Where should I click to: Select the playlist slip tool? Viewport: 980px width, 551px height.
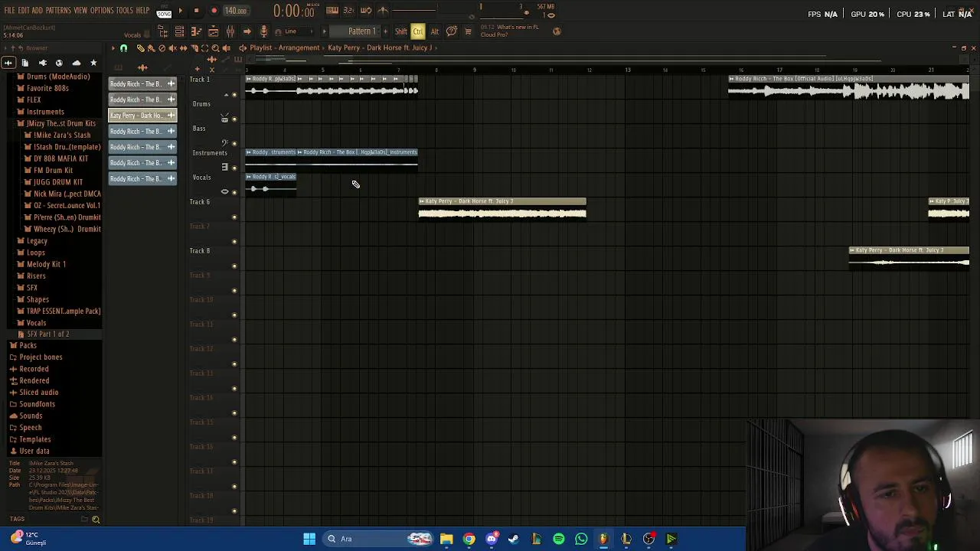[183, 47]
